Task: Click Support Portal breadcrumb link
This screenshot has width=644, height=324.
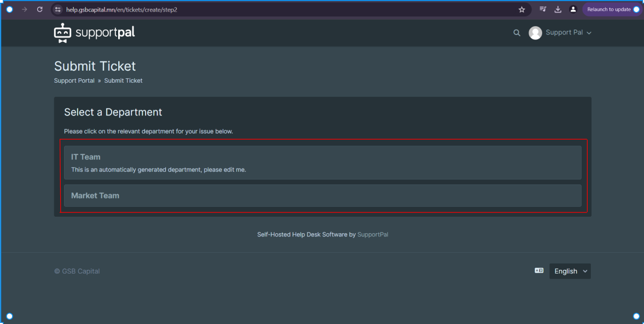Action: pos(74,80)
